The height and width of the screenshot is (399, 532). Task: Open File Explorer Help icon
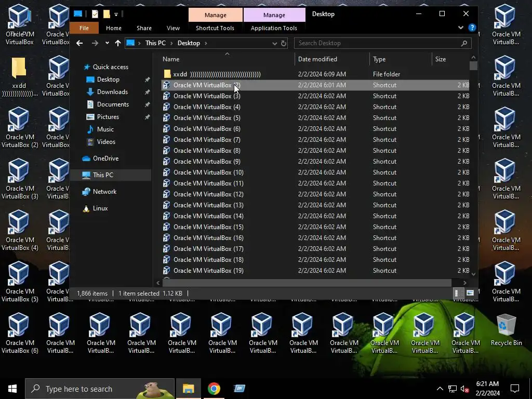click(x=472, y=28)
